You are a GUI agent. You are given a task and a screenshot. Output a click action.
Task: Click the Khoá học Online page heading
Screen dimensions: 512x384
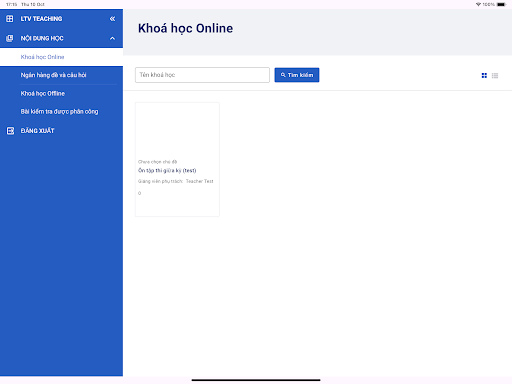(x=185, y=28)
